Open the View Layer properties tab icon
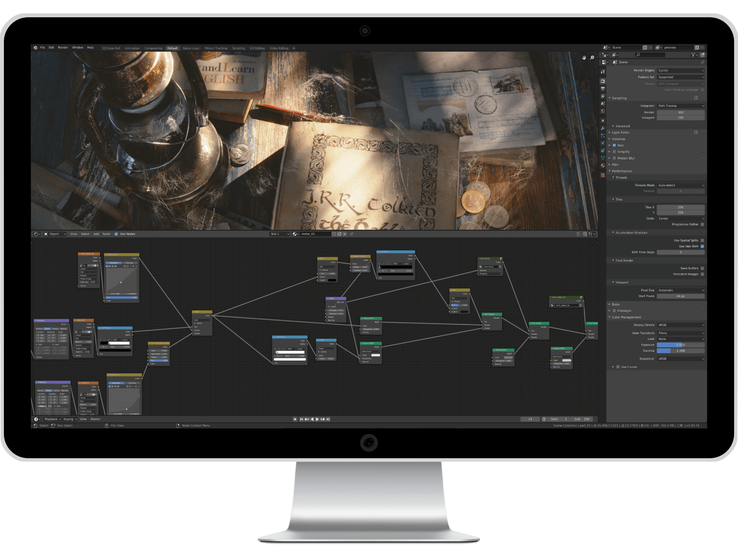This screenshot has width=738, height=560. (603, 96)
